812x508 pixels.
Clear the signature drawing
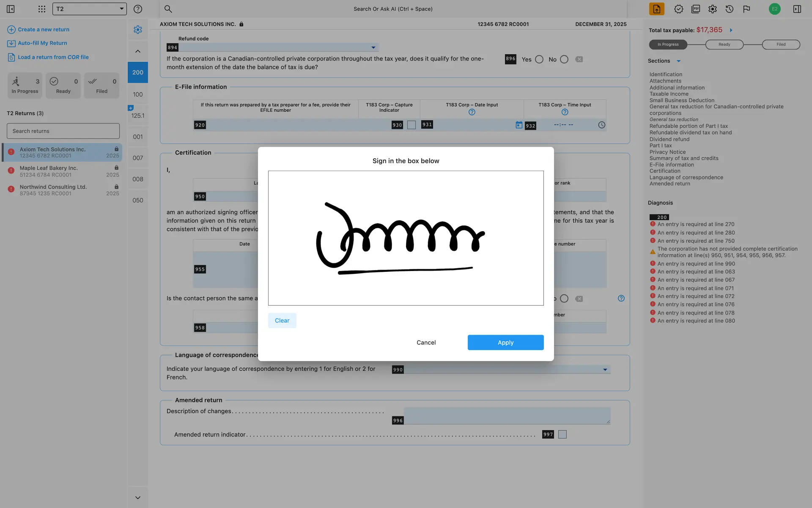pyautogui.click(x=282, y=320)
